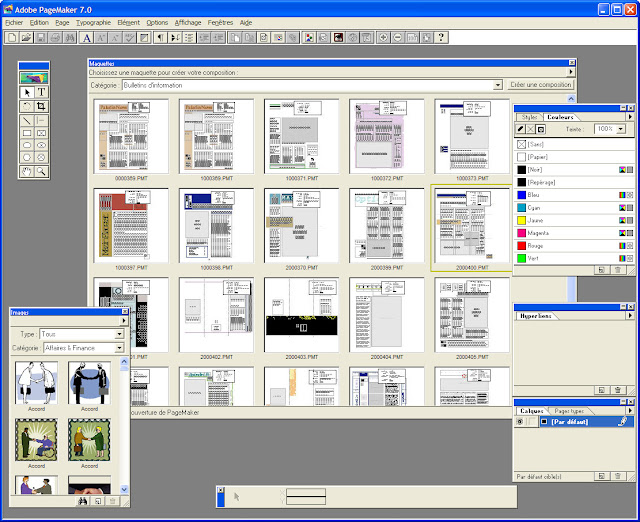Switch to the Styles tab
Image resolution: width=640 pixels, height=522 pixels.
point(529,117)
